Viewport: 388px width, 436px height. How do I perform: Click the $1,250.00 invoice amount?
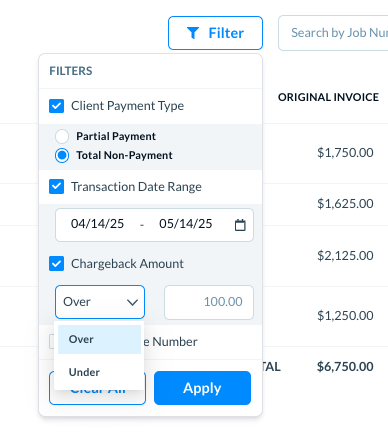[x=345, y=315]
